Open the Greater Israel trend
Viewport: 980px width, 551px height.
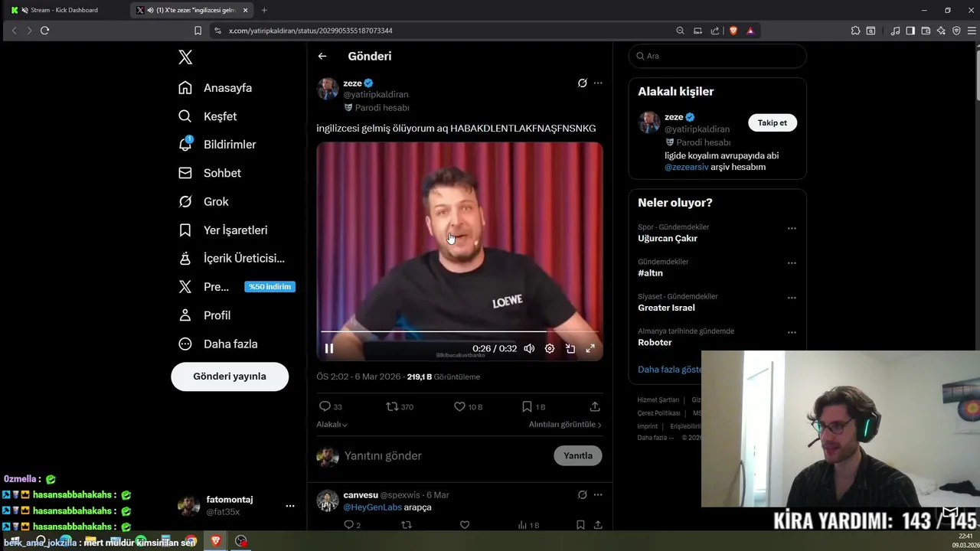(x=666, y=308)
